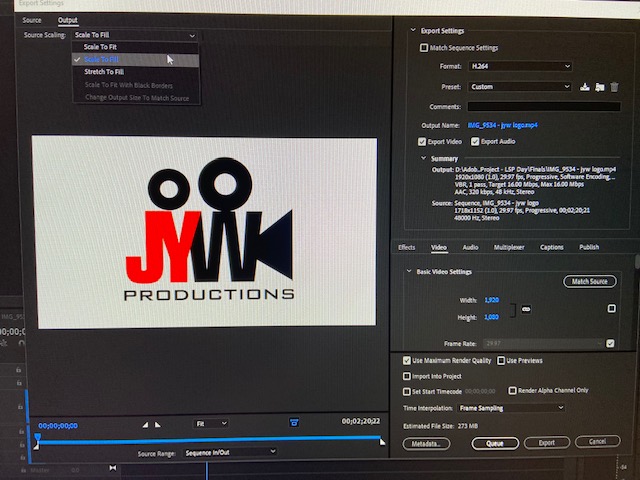The image size is (640, 480).
Task: Collapse Basic Video Settings section
Action: click(x=409, y=271)
